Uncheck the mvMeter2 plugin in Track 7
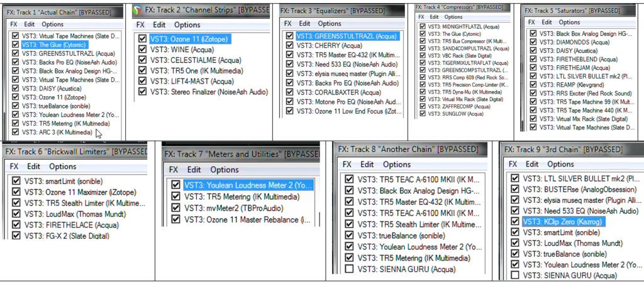Screen dimensions: 644x282 click(x=176, y=209)
